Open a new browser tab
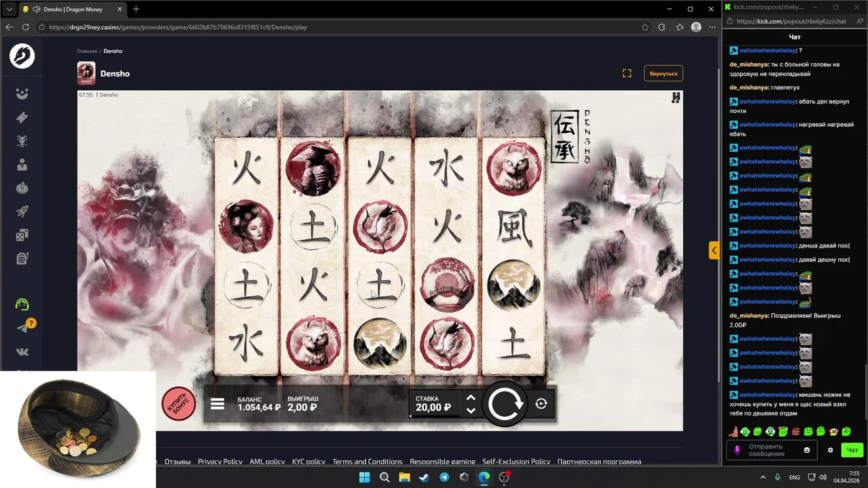This screenshot has width=868, height=488. pyautogui.click(x=136, y=9)
